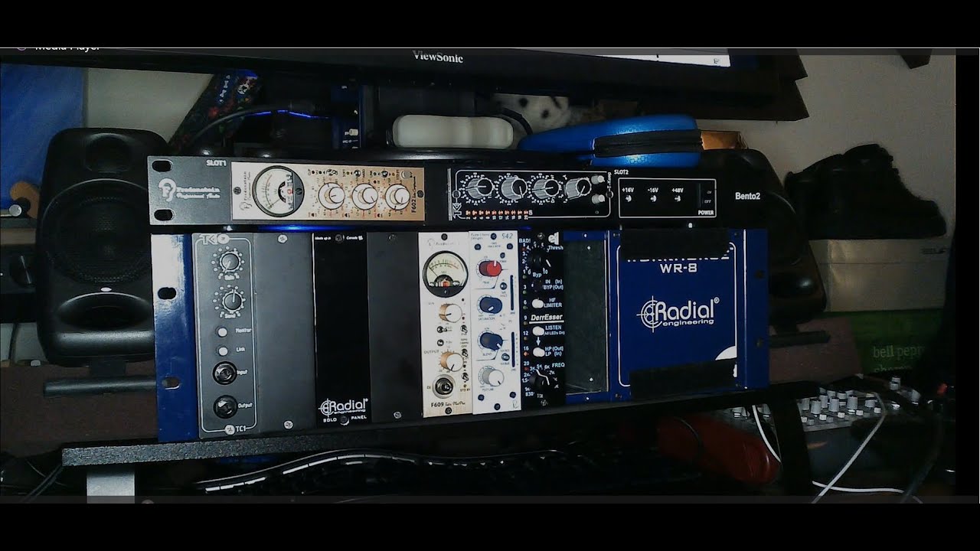Click the +16V indicator LED
This screenshot has height=551, width=980.
tap(630, 199)
